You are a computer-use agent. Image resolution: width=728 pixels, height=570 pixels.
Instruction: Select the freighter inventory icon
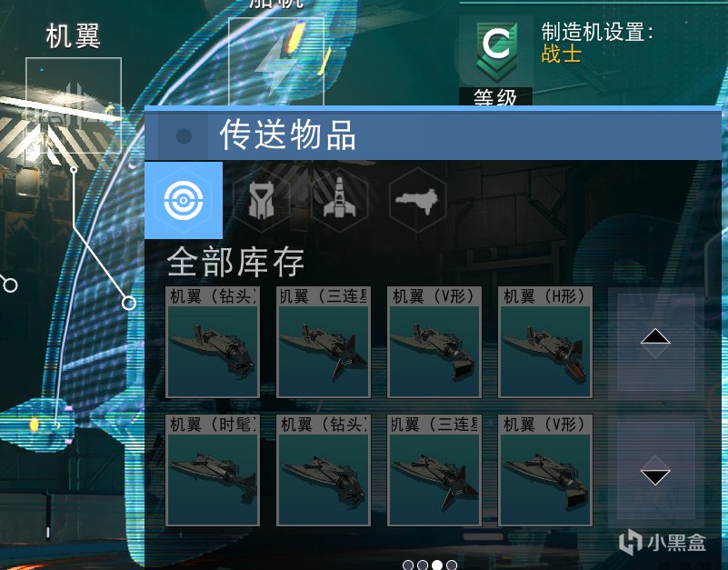417,200
